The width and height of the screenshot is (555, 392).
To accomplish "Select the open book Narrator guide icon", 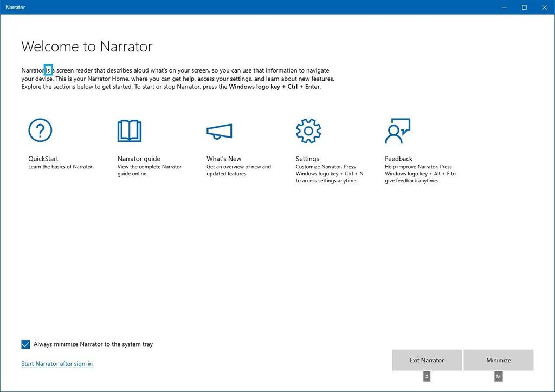I will point(128,130).
